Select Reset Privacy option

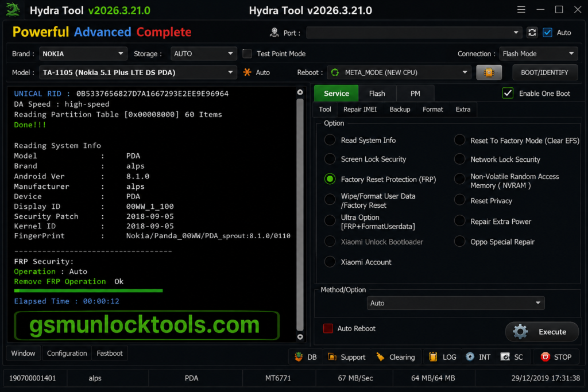[x=459, y=200]
